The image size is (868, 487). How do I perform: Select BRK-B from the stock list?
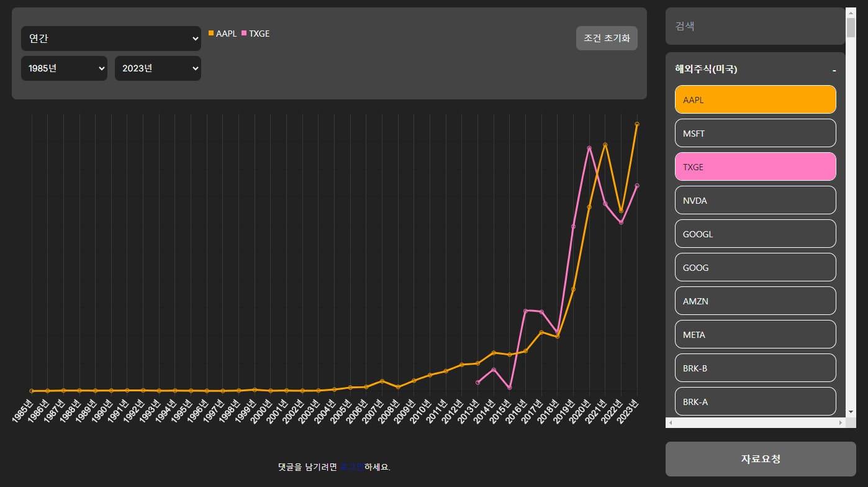755,368
